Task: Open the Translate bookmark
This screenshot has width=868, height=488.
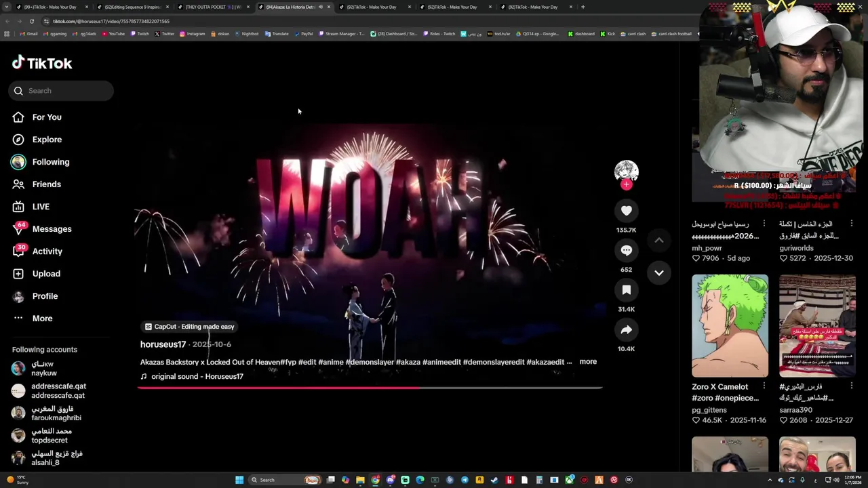Action: [277, 34]
